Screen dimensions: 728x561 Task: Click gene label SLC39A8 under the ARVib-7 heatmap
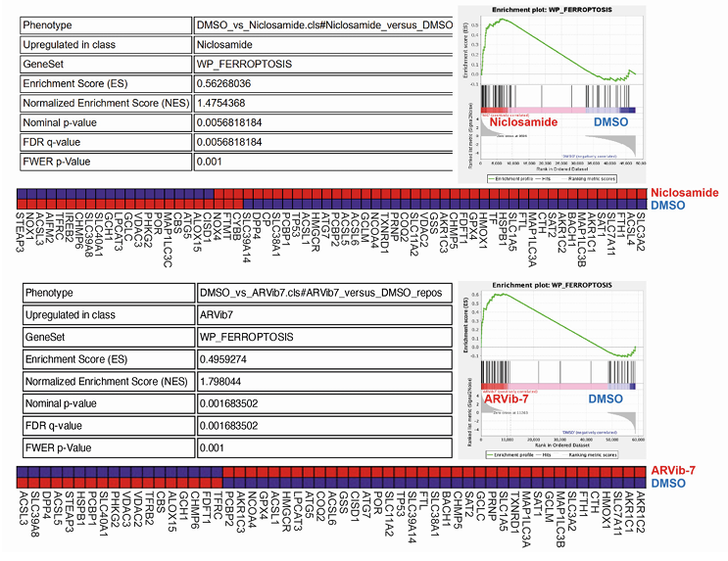[x=34, y=514]
